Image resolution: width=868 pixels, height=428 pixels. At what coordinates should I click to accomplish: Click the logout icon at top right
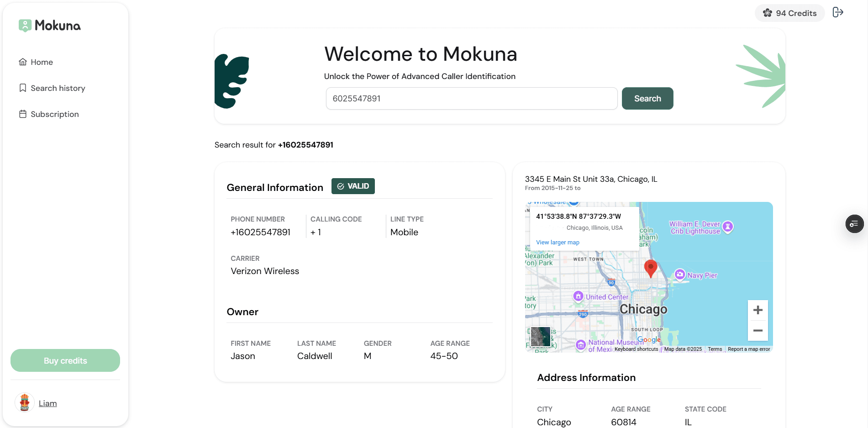[838, 12]
